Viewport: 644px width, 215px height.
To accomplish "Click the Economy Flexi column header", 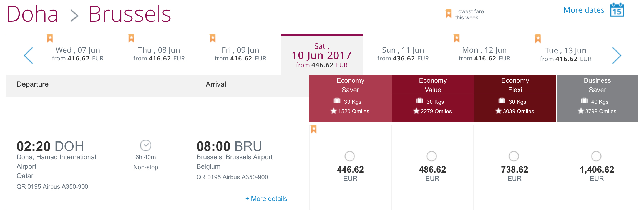I will 515,85.
